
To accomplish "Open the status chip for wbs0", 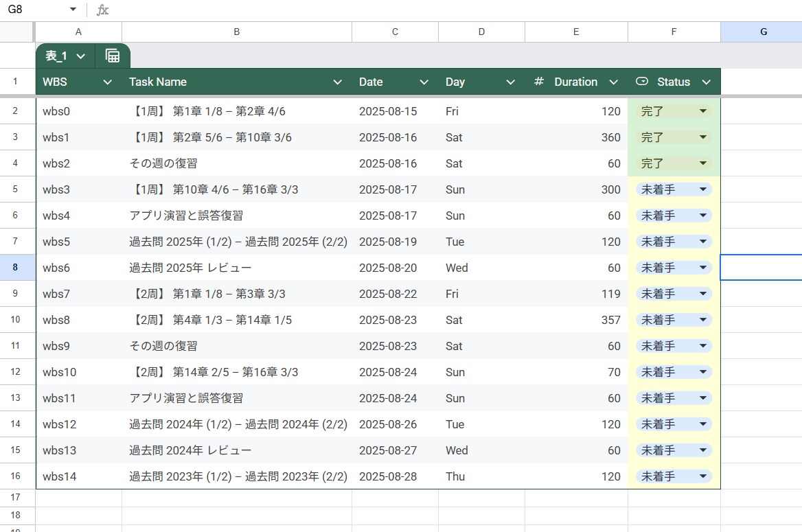I will [674, 111].
